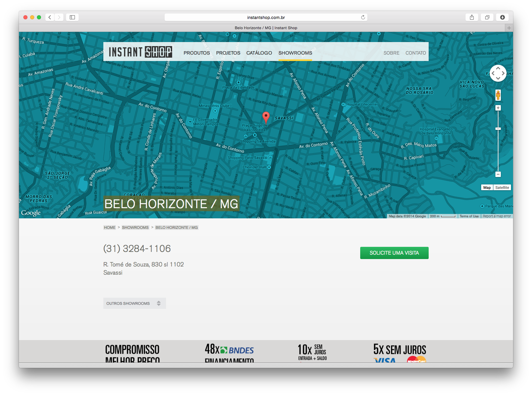Viewport: 532px width, 395px height.
Task: Open the Safari downloads button
Action: pyautogui.click(x=502, y=17)
